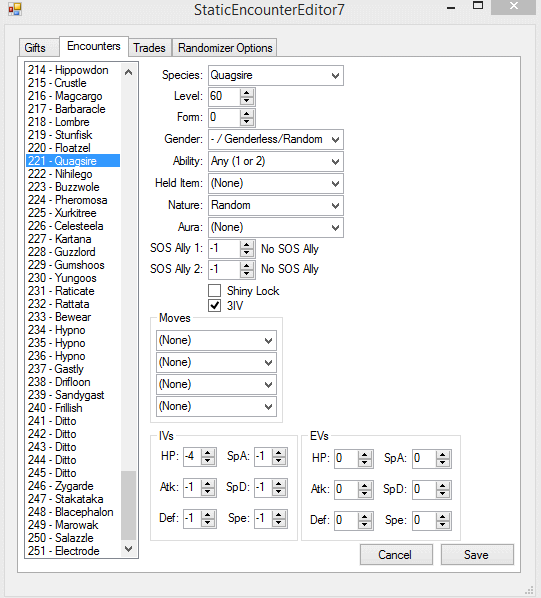Click the encounter list scrollbar thumb
Image resolution: width=541 pixels, height=598 pixels.
pos(128,506)
